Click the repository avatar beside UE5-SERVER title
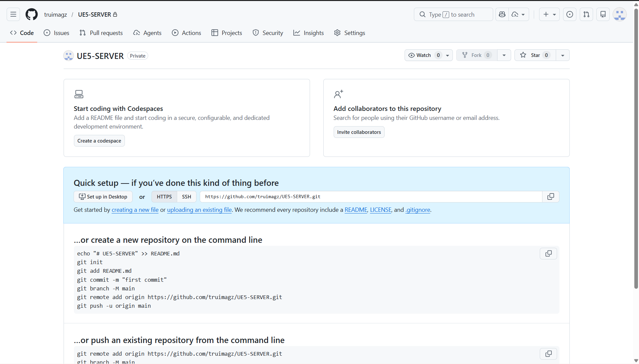Viewport: 639px width, 364px height. click(x=69, y=56)
